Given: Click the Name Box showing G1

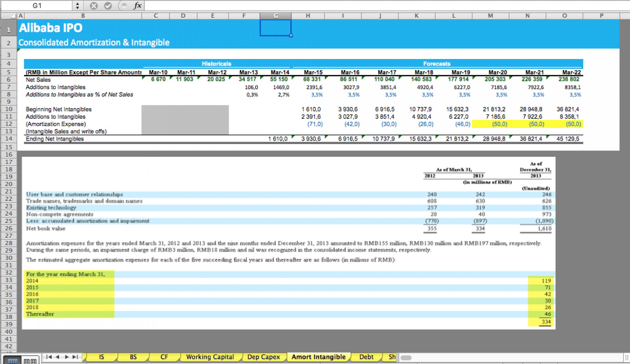Looking at the screenshot, I should 37,6.
